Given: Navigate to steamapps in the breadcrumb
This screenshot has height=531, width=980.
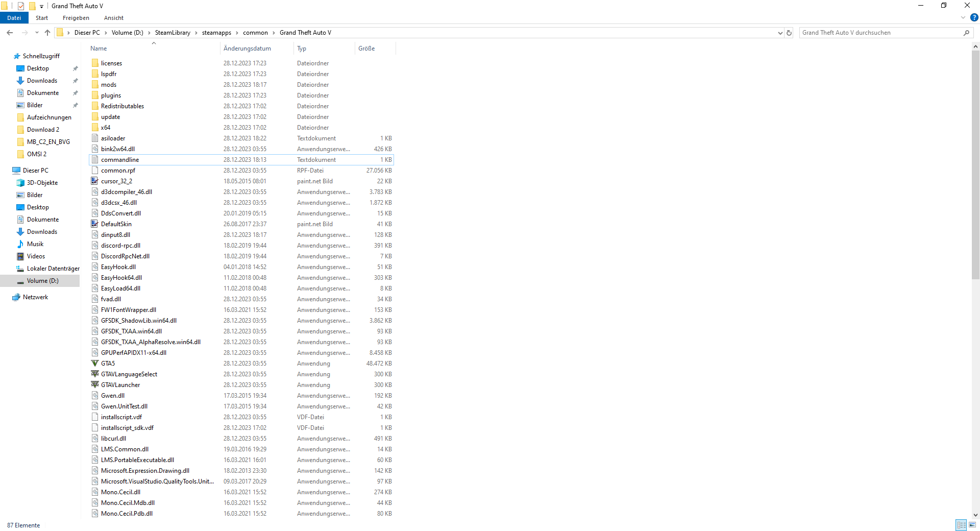Looking at the screenshot, I should [x=216, y=33].
